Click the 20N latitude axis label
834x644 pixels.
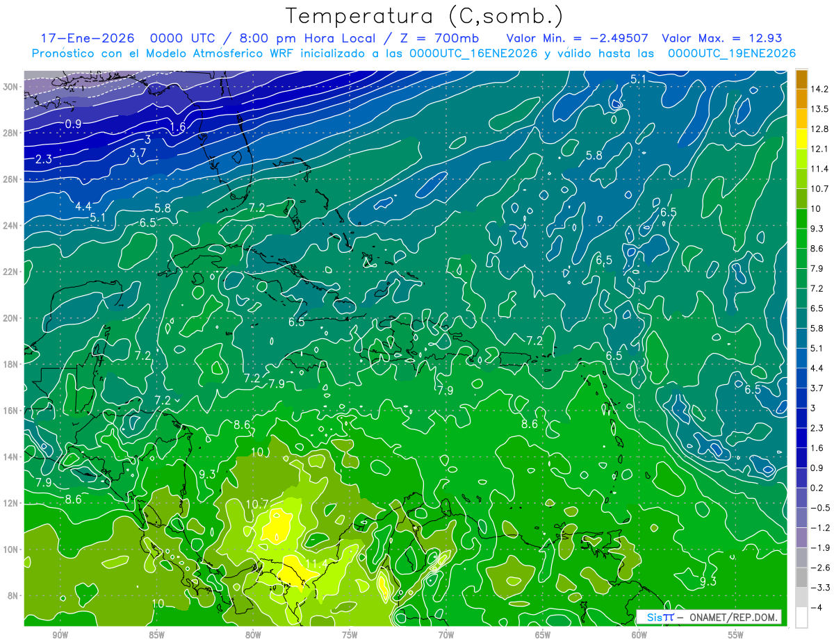pyautogui.click(x=12, y=317)
